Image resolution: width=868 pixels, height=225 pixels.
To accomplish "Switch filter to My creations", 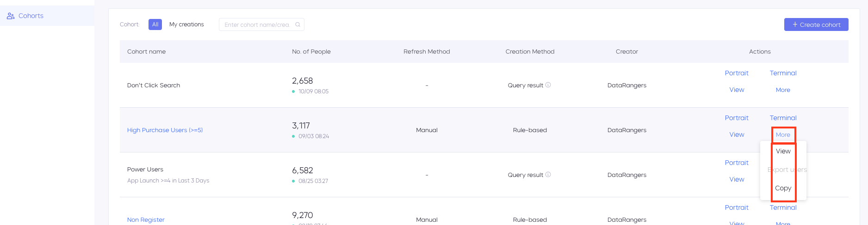I will (186, 24).
